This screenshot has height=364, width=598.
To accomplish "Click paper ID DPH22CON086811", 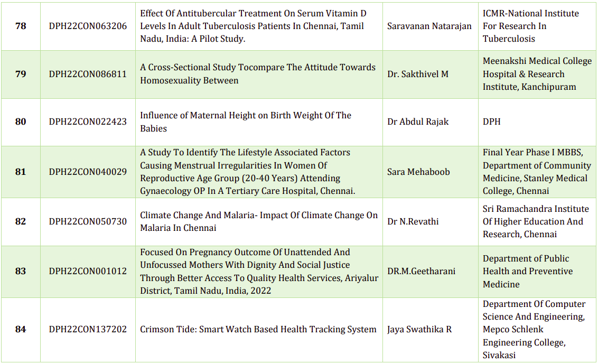I will [88, 74].
